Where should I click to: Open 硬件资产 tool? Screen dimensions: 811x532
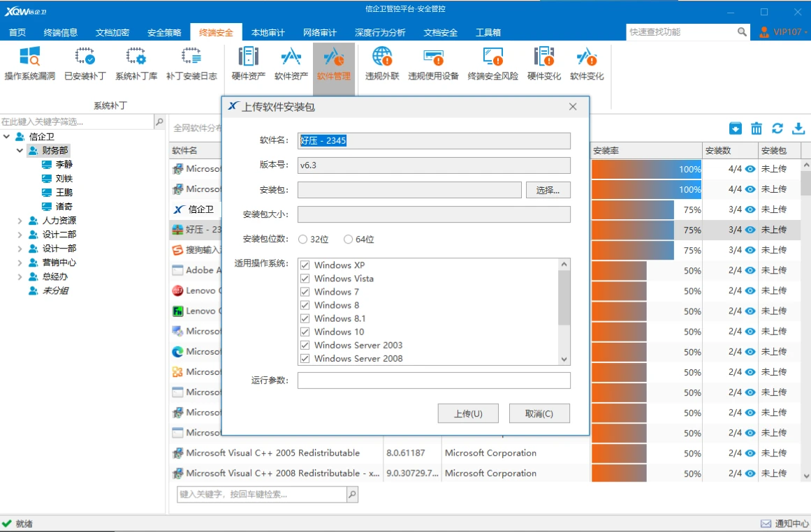click(x=248, y=64)
